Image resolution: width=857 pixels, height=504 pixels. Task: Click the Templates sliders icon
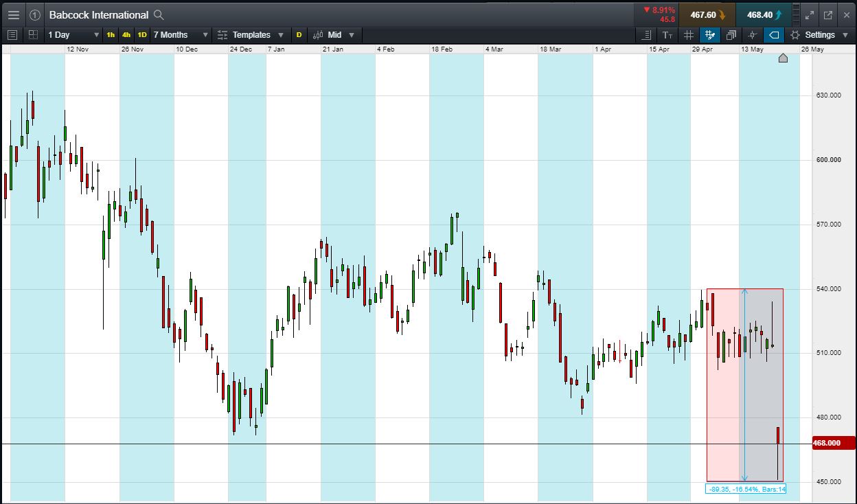click(222, 34)
